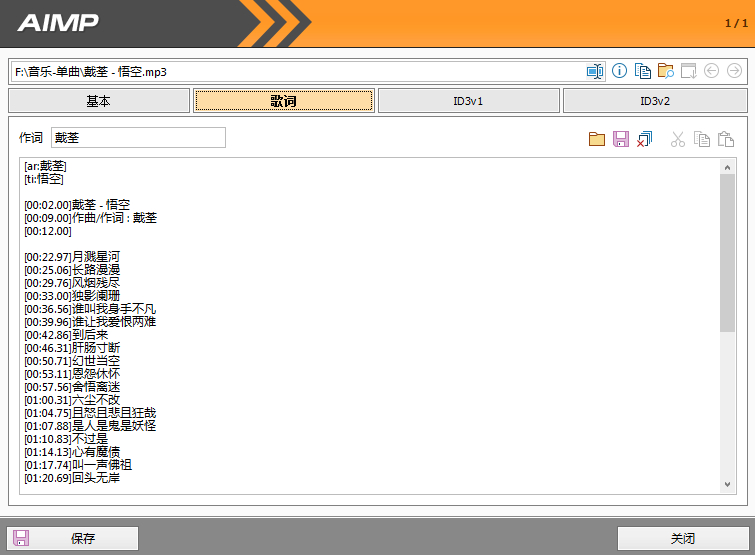Go to previous file with left arrow

coord(711,71)
